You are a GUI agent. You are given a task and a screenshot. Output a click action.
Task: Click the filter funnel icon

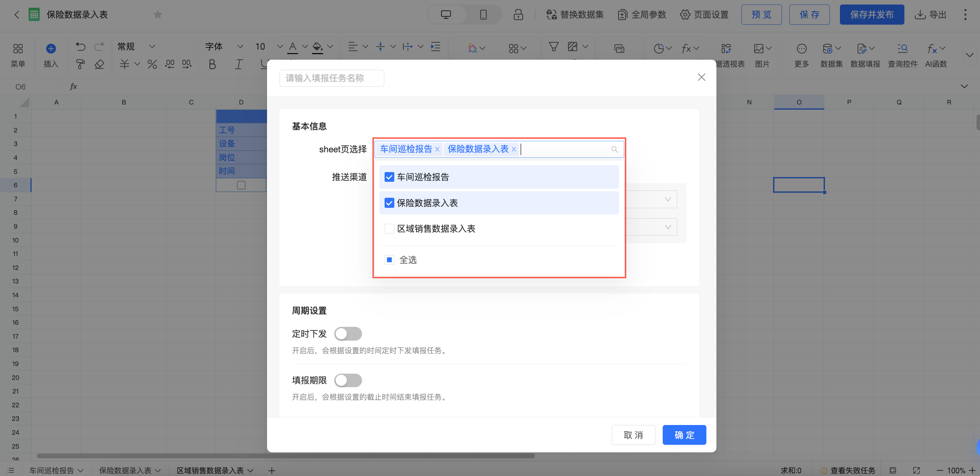click(554, 46)
